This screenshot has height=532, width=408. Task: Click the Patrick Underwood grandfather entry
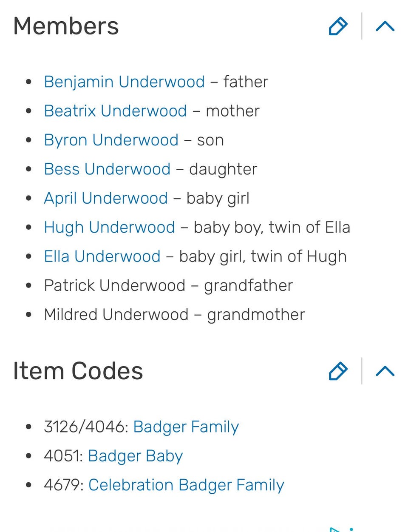168,286
